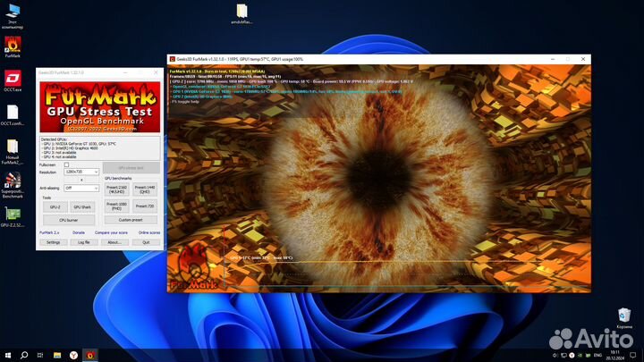644x362 pixels.
Task: Start the CPU burner tool
Action: (69, 219)
